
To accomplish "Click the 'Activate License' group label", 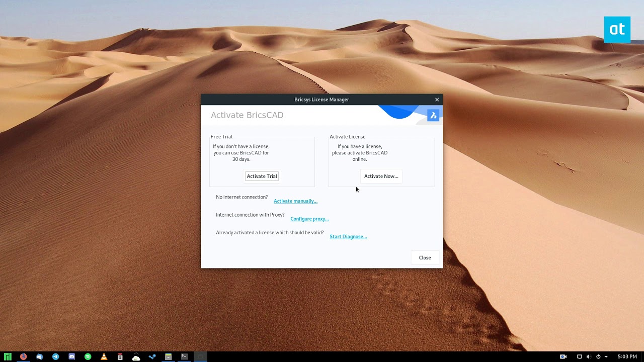I will [x=348, y=137].
